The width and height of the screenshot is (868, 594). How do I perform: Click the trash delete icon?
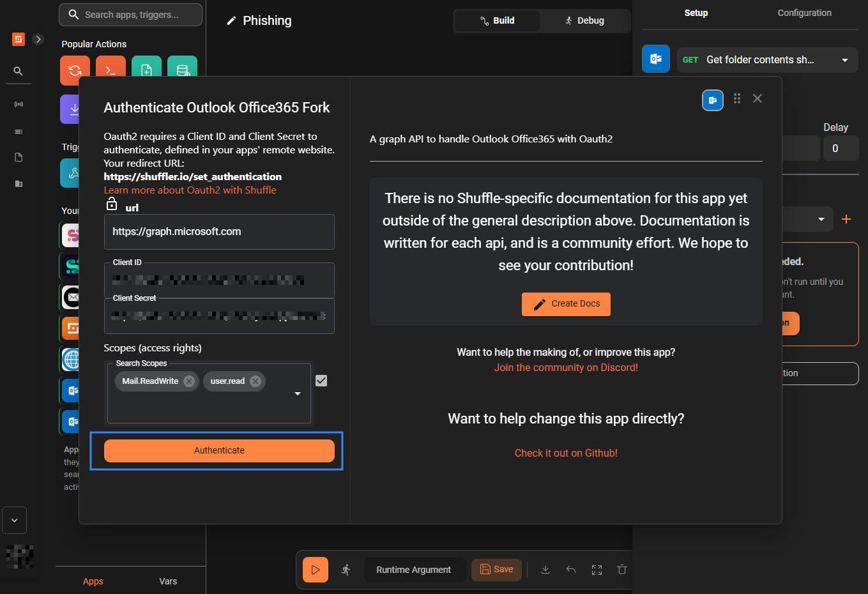(622, 570)
